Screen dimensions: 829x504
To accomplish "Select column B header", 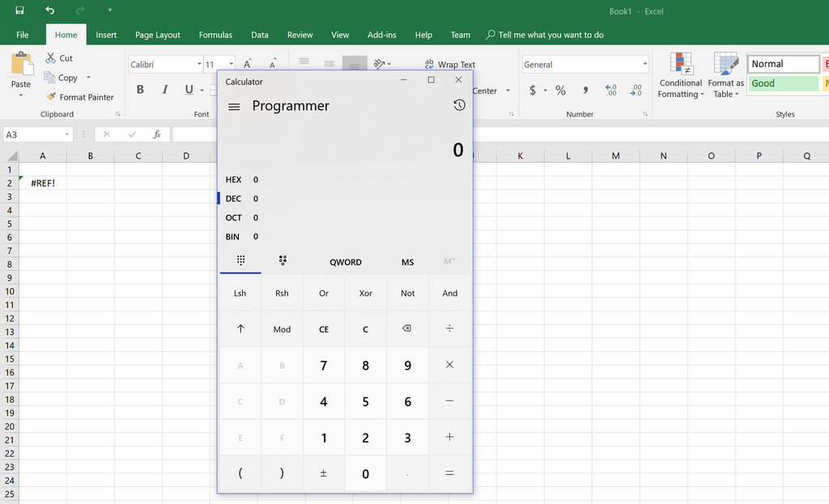I will [91, 156].
